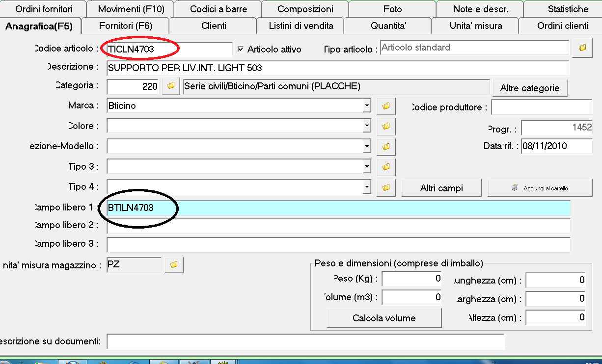Open the Codici a barre tab
This screenshot has width=602, height=364.
[x=219, y=9]
